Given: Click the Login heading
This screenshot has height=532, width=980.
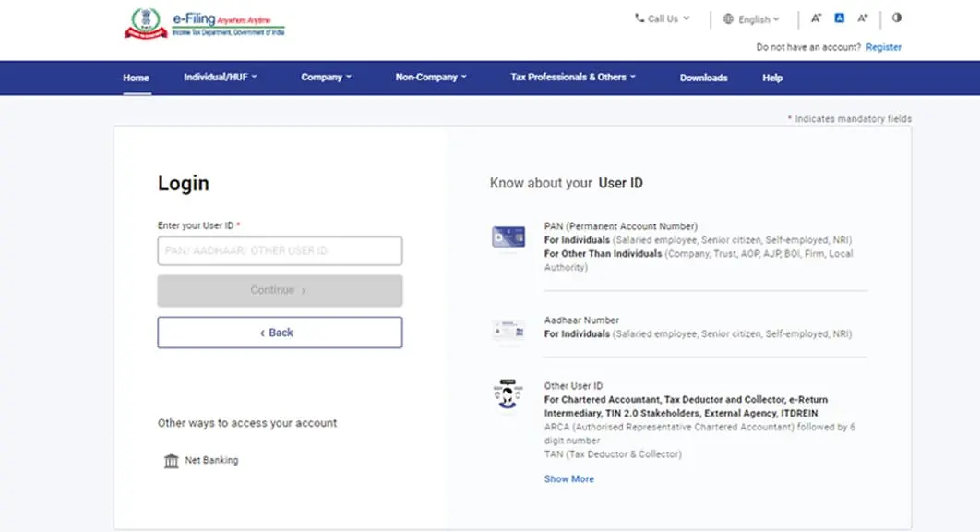Looking at the screenshot, I should click(183, 184).
